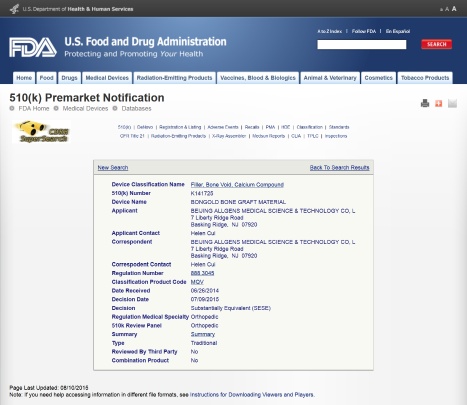
Task: Click the email envelope icon
Action: [x=452, y=103]
